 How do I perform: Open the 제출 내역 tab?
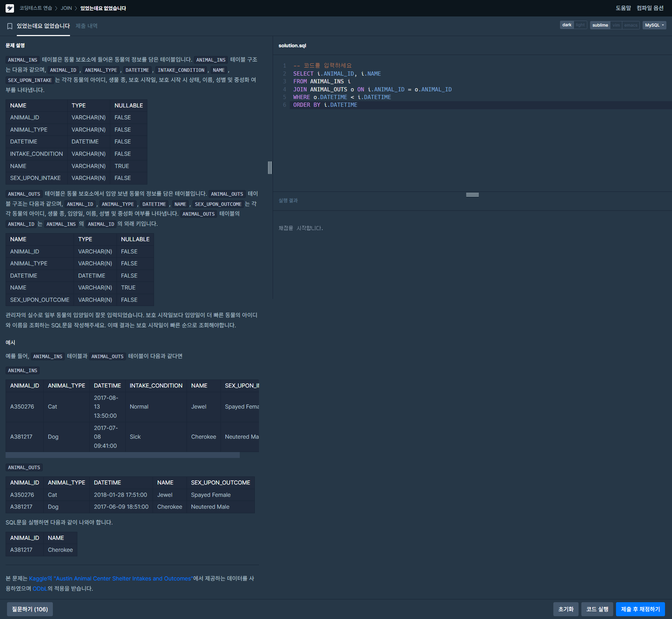point(86,26)
